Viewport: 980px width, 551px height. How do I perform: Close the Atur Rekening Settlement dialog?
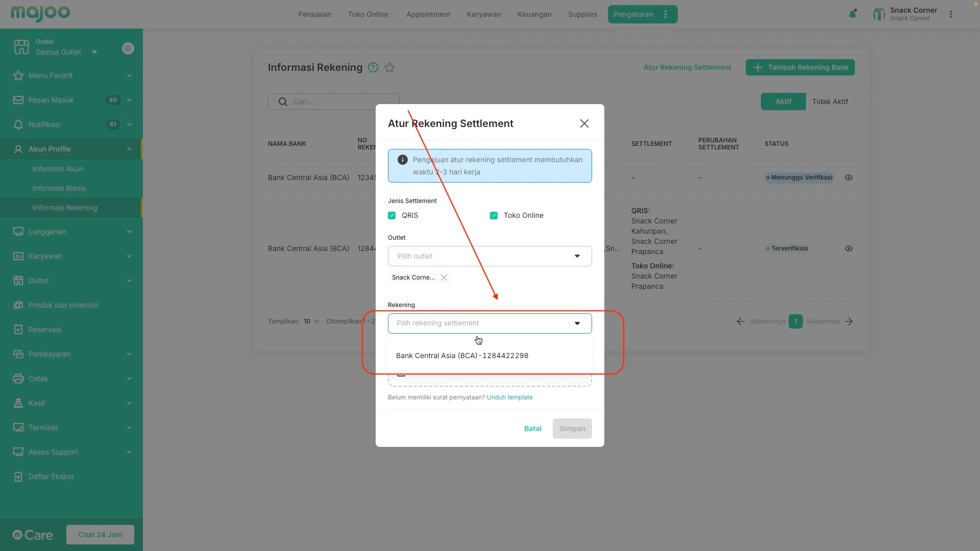click(x=584, y=124)
